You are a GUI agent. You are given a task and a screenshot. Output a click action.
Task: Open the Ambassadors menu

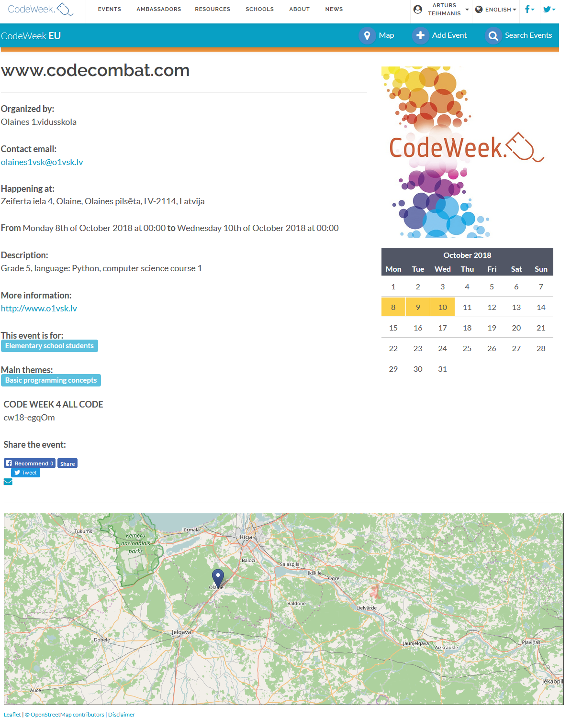159,9
